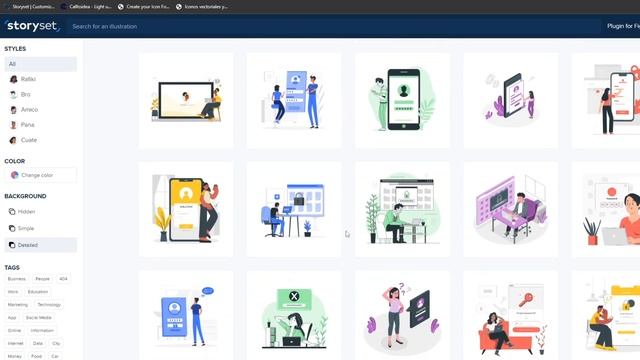Open the yellow laptop login illustration
640x360 pixels.
click(x=186, y=100)
